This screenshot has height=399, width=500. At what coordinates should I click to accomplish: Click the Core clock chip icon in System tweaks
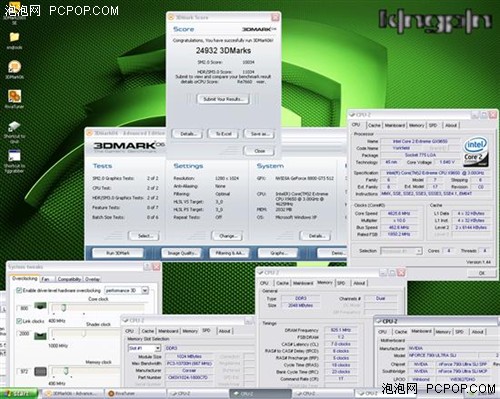(x=41, y=306)
